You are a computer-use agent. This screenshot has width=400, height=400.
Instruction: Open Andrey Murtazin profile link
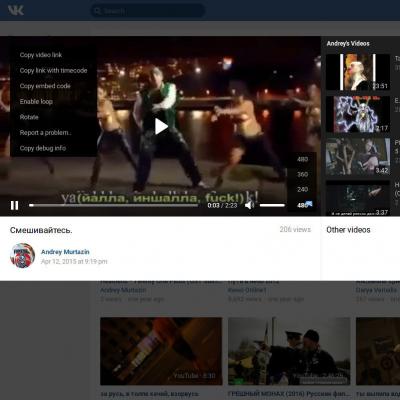tap(65, 252)
